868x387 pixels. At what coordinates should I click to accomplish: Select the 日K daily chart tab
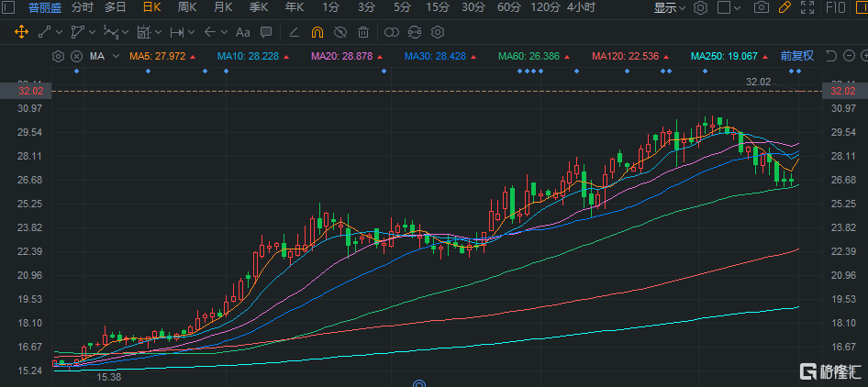(151, 7)
